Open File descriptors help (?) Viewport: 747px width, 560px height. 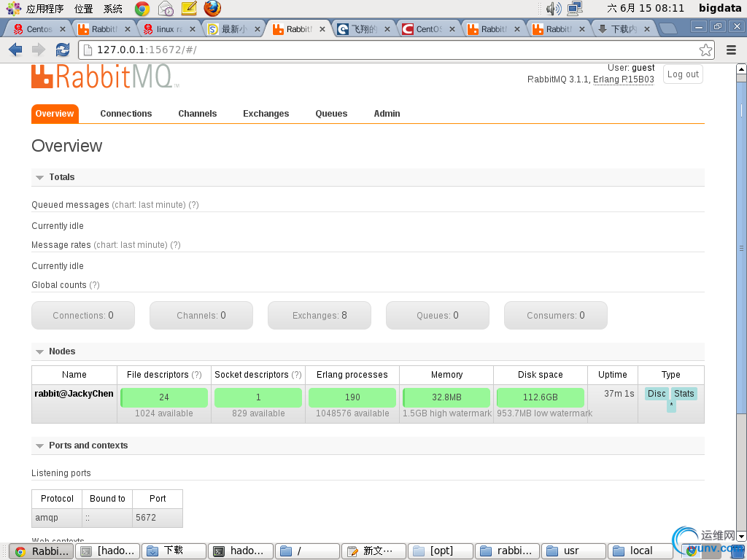pyautogui.click(x=196, y=375)
